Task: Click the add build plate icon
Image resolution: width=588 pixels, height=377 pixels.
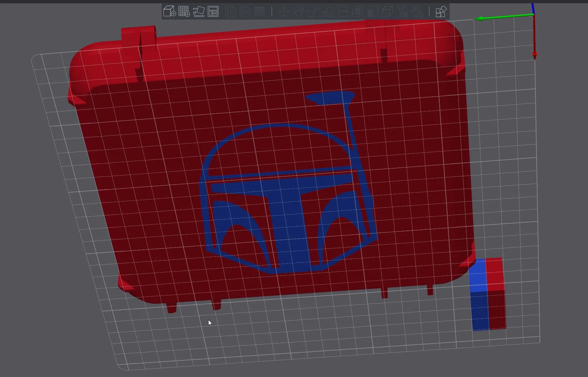Action: click(x=184, y=11)
